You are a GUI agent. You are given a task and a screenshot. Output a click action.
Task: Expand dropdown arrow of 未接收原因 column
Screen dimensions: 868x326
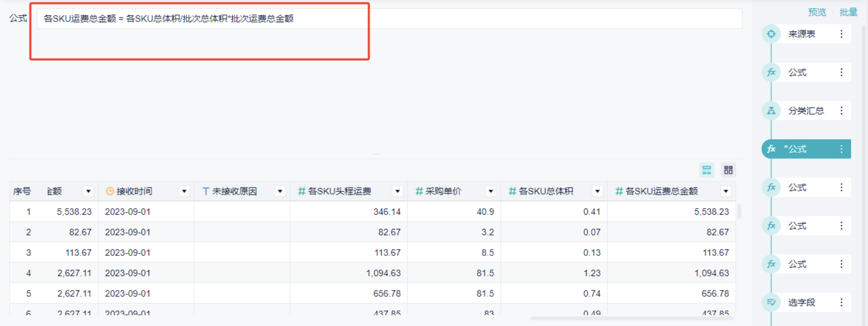tap(280, 191)
